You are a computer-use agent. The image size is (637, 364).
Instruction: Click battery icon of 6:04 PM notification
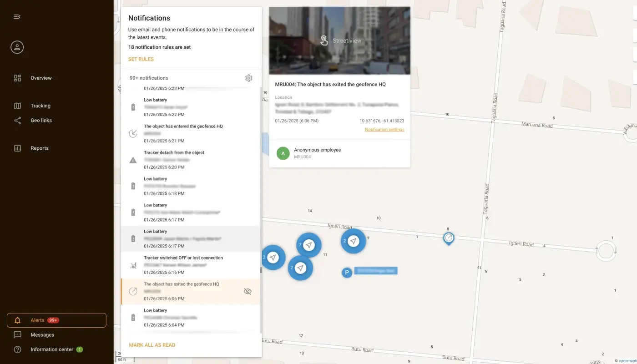tap(133, 318)
